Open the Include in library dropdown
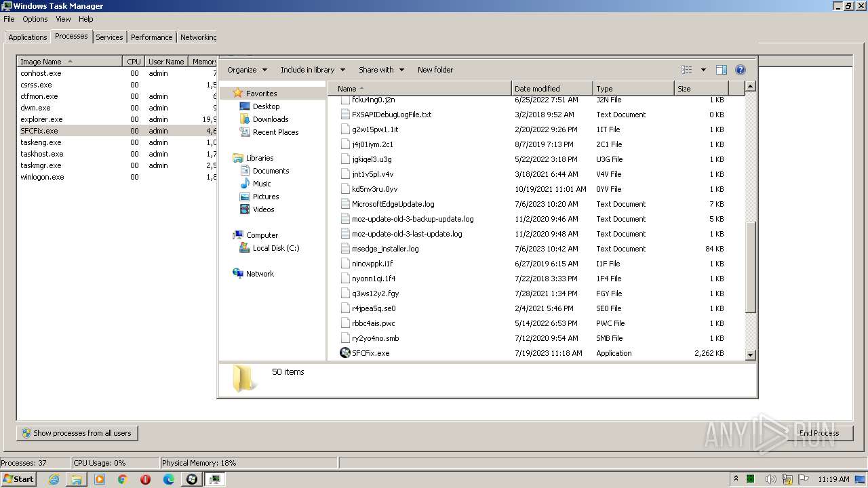The width and height of the screenshot is (868, 488). [313, 70]
